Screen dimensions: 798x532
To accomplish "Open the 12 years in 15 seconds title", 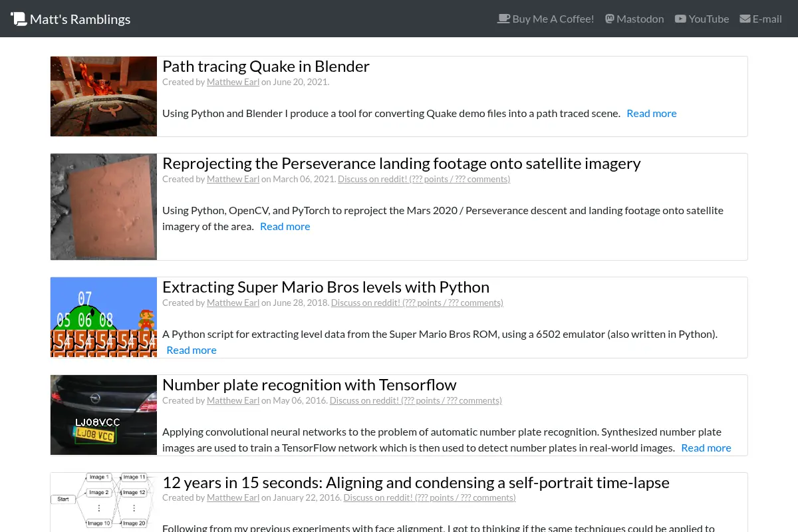I will tap(416, 482).
